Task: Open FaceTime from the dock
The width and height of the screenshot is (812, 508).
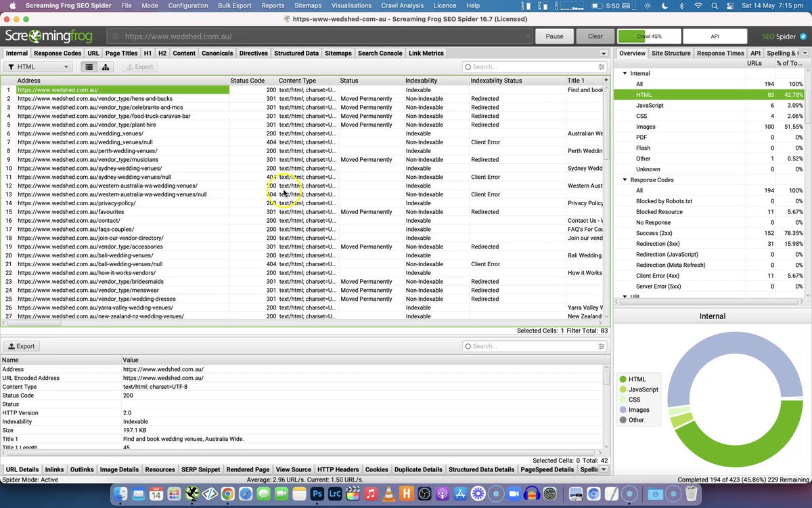Action: click(280, 494)
